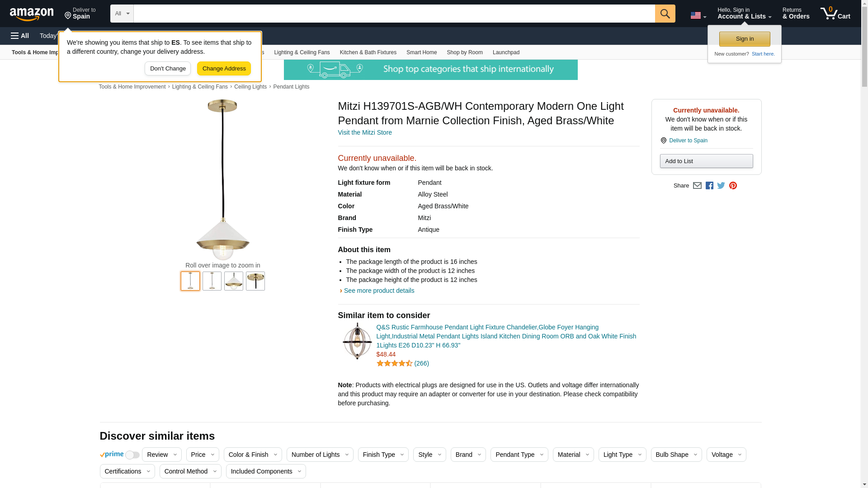
Task: Visit the Mitzi Store link
Action: click(x=364, y=132)
